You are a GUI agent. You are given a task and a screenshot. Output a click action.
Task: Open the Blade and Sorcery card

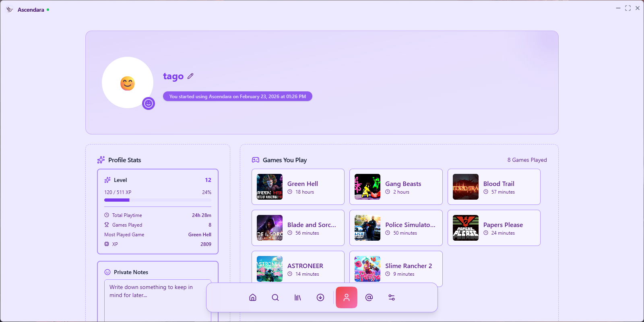tap(298, 228)
